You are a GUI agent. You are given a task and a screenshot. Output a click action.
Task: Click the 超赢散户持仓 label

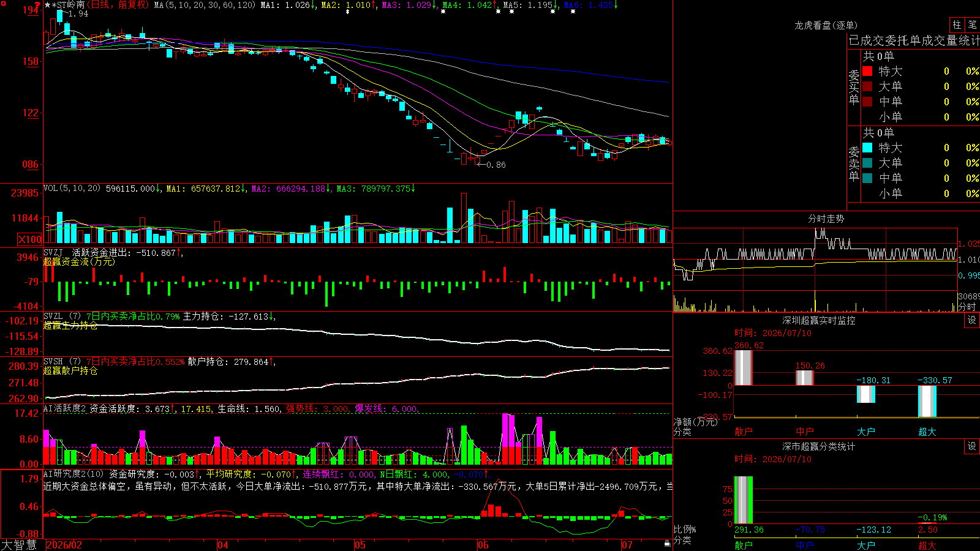pyautogui.click(x=70, y=370)
